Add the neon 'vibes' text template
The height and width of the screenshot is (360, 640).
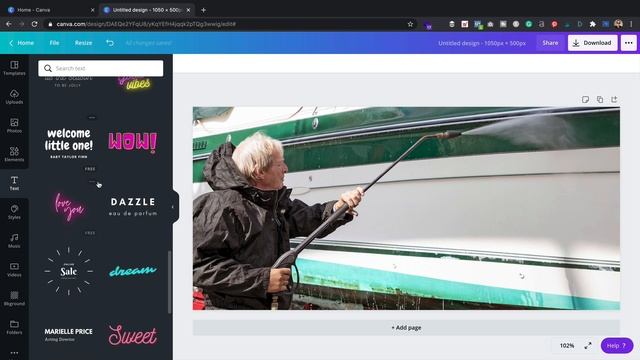pos(134,83)
